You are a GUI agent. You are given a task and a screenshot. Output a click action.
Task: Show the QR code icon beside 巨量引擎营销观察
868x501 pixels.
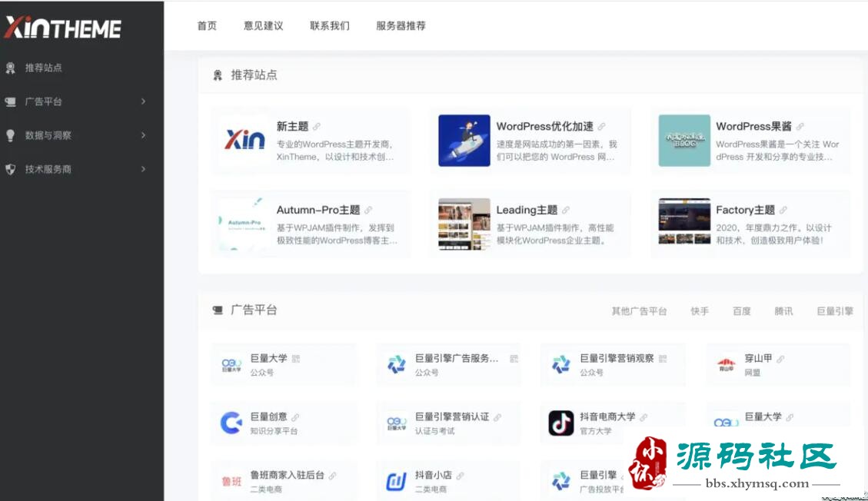663,359
